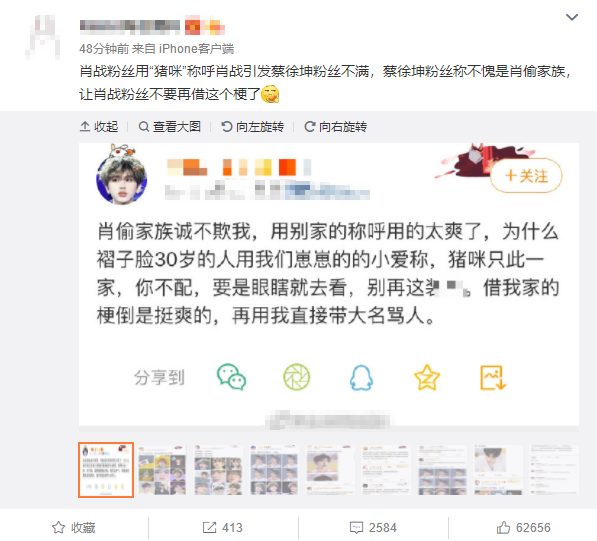Collapse the image with 收起
Screen dimensions: 597x541
tap(99, 126)
